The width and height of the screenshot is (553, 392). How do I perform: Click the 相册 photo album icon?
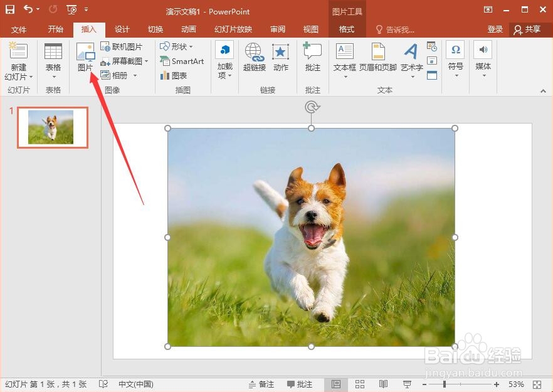(105, 75)
